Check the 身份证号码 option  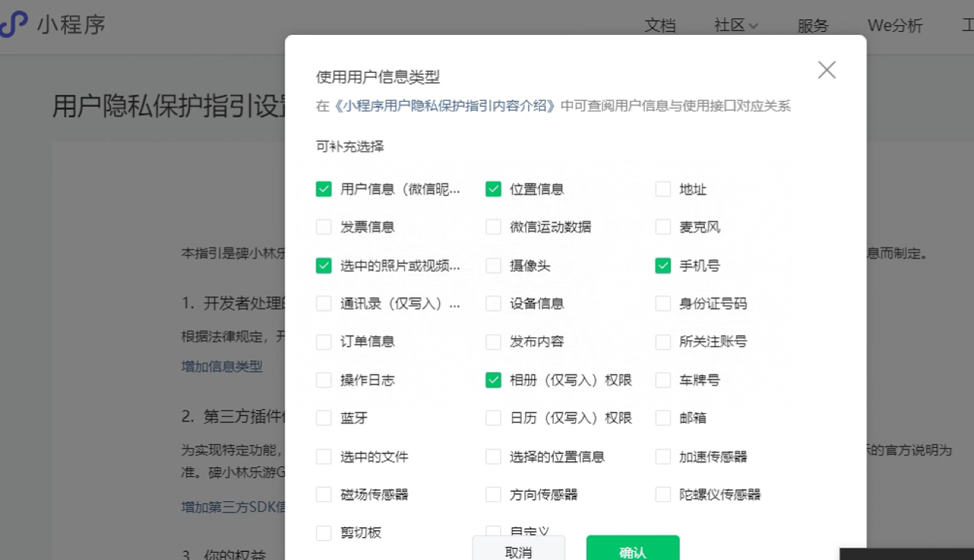[663, 304]
